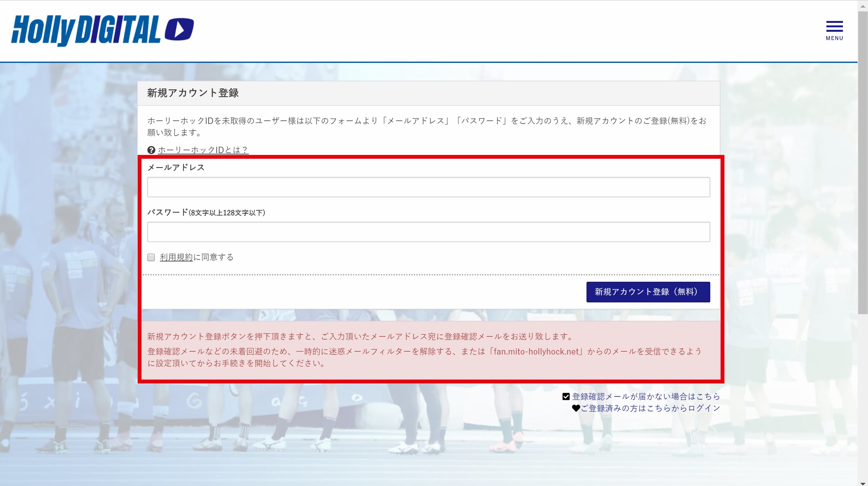Open the ホーリーホックIDとは？ link
This screenshot has width=868, height=486.
tap(203, 150)
